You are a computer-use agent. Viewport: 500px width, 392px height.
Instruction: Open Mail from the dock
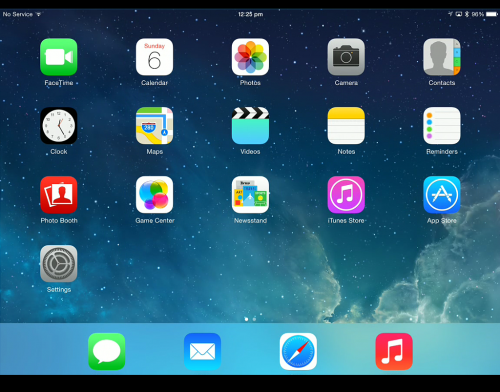tap(202, 351)
